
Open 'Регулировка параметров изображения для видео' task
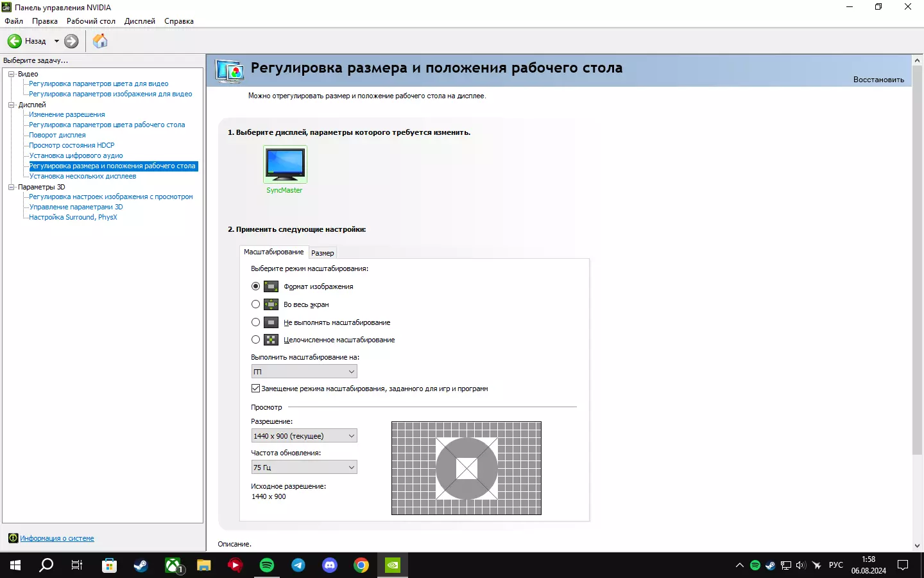point(110,94)
